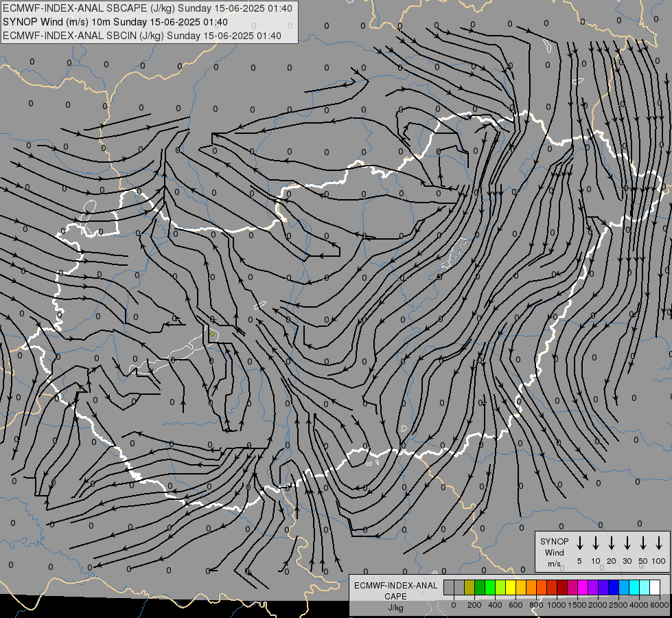The image size is (672, 618).
Task: Pick the white CAPE swatch before 6000
Action: [655, 587]
